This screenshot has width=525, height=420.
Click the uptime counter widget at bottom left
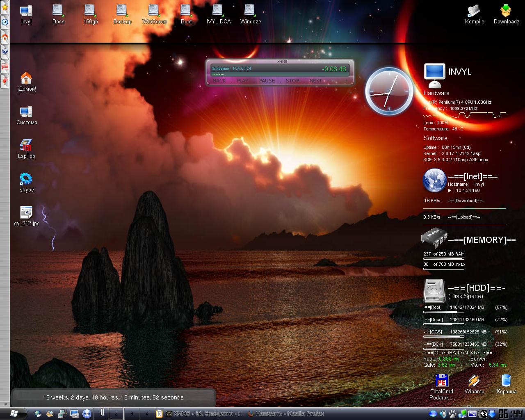(114, 397)
